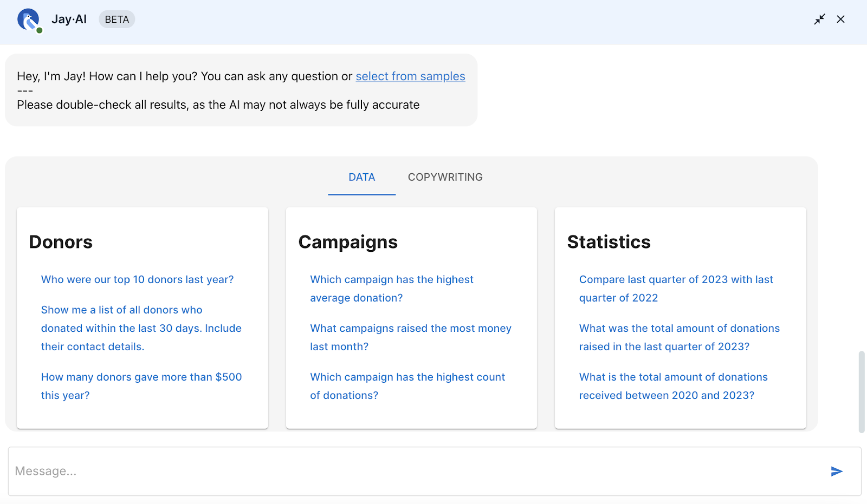Switch to the DATA tab
The height and width of the screenshot is (504, 867).
click(x=362, y=177)
